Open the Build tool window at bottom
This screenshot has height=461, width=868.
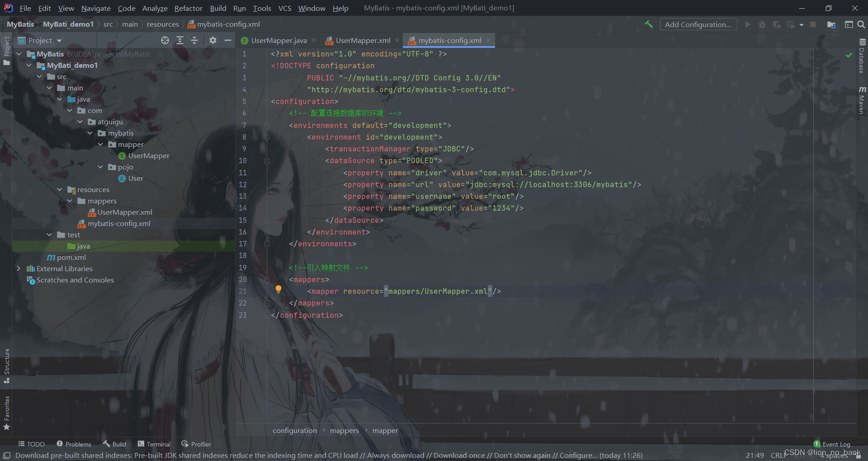(114, 444)
